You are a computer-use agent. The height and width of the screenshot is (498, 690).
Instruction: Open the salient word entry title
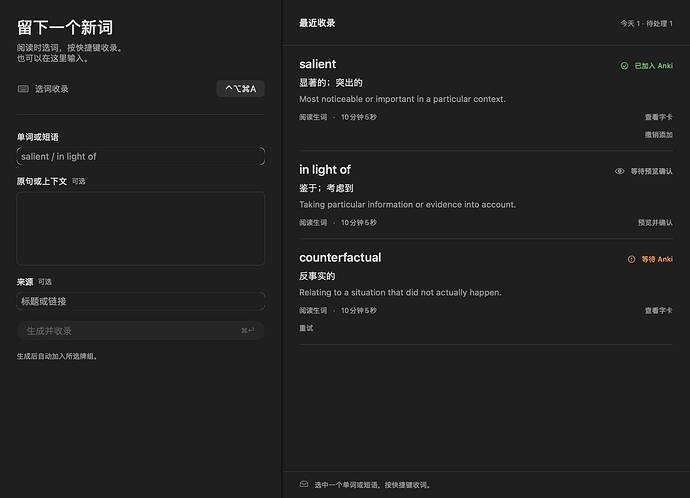317,64
